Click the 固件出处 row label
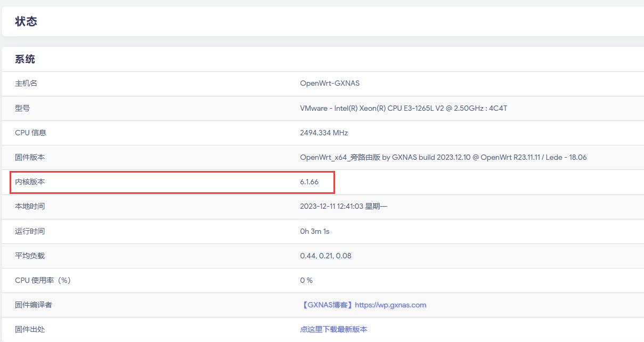Screen dimensions: 644x342 (30, 329)
